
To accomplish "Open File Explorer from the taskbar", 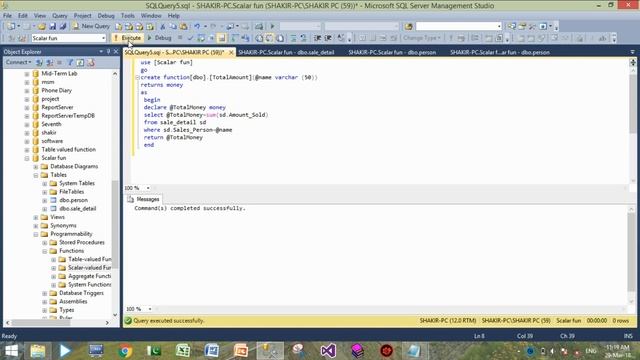I will [38, 351].
